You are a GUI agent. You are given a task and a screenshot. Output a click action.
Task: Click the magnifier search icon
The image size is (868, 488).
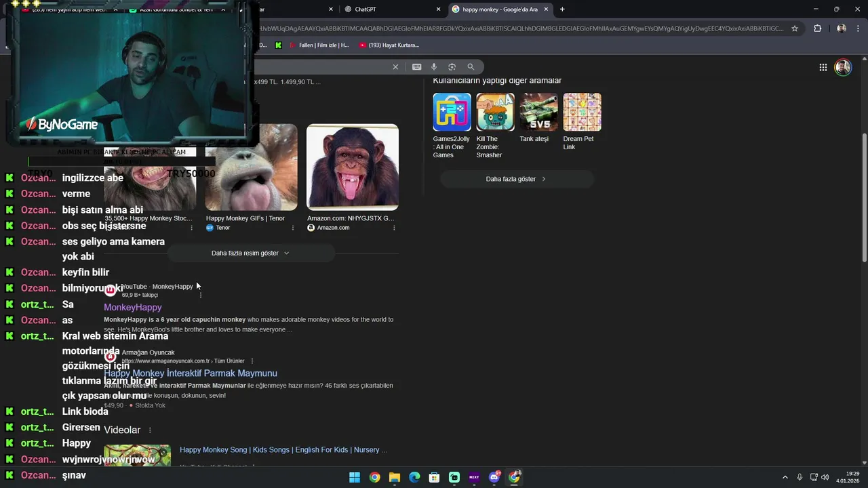[471, 66]
